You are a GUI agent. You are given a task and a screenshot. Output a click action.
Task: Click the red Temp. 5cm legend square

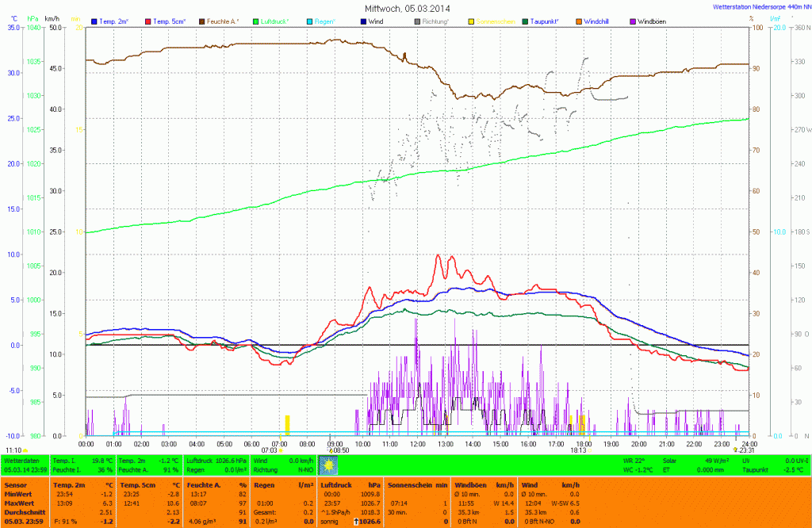(147, 20)
